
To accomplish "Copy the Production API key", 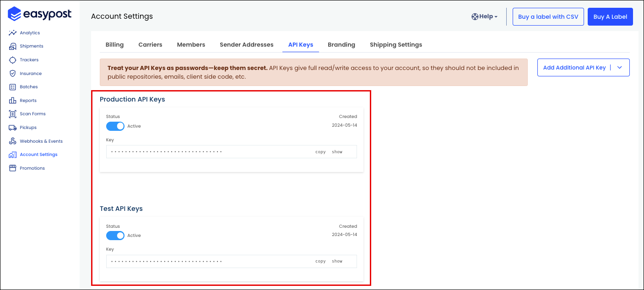I will point(320,152).
